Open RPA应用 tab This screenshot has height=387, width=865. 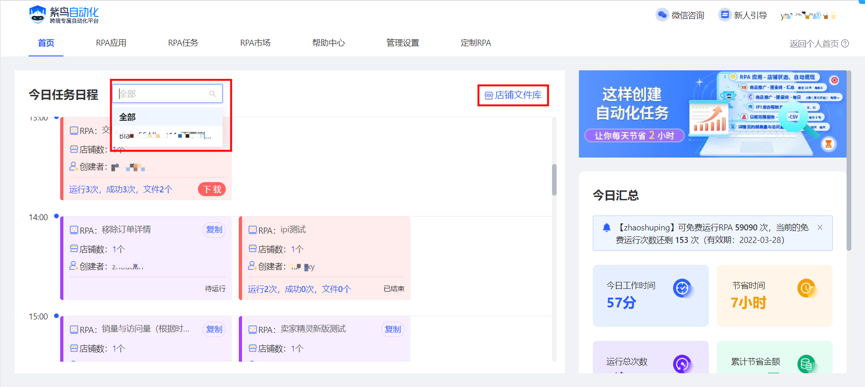[111, 43]
